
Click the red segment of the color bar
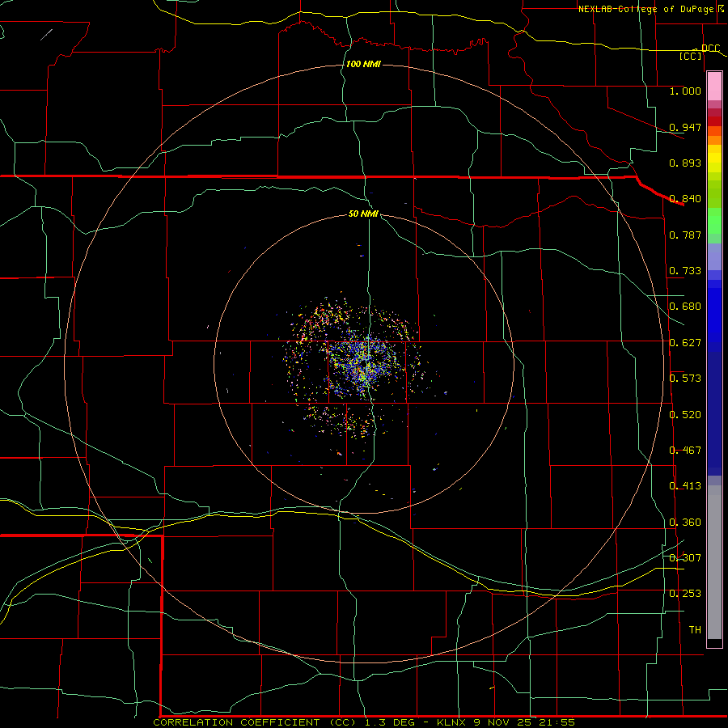click(x=714, y=121)
